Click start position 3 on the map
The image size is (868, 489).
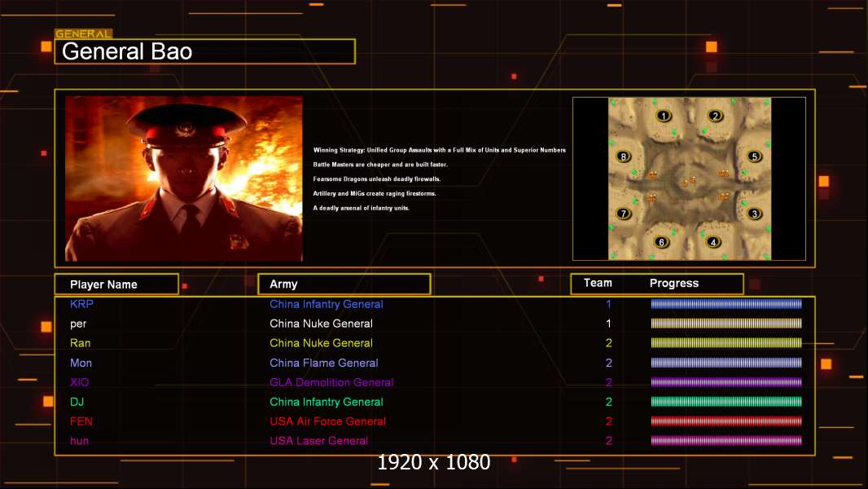(754, 214)
